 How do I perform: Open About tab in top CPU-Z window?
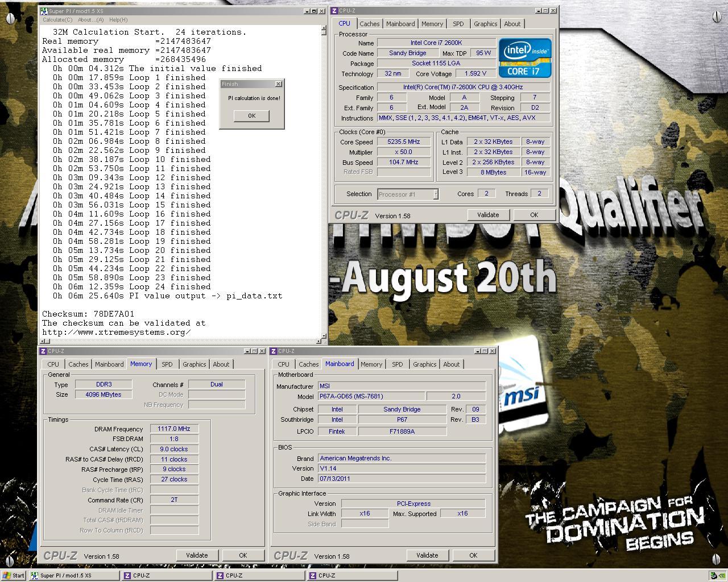coord(512,24)
